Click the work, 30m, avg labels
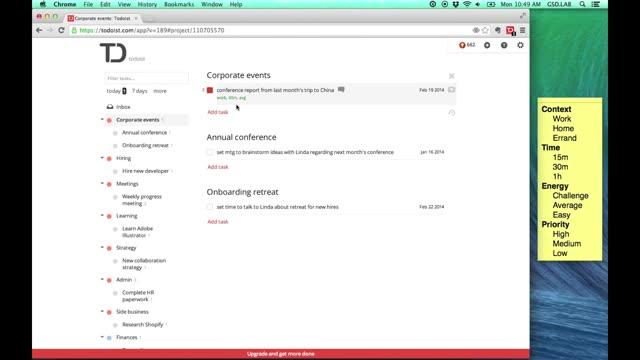640x360 pixels. click(x=231, y=98)
